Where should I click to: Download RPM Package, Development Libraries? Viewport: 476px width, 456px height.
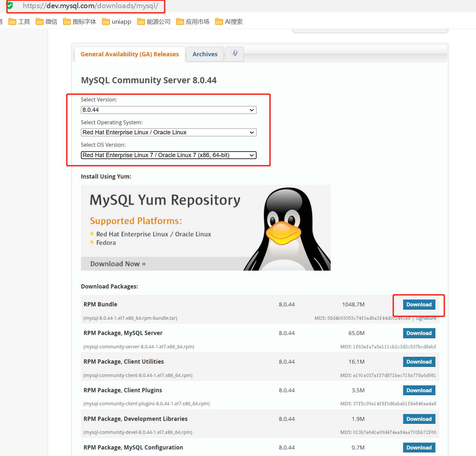(419, 419)
